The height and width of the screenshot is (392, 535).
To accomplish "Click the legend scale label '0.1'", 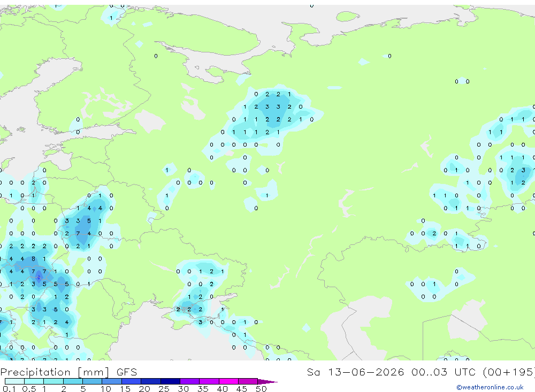I will 9,389.
